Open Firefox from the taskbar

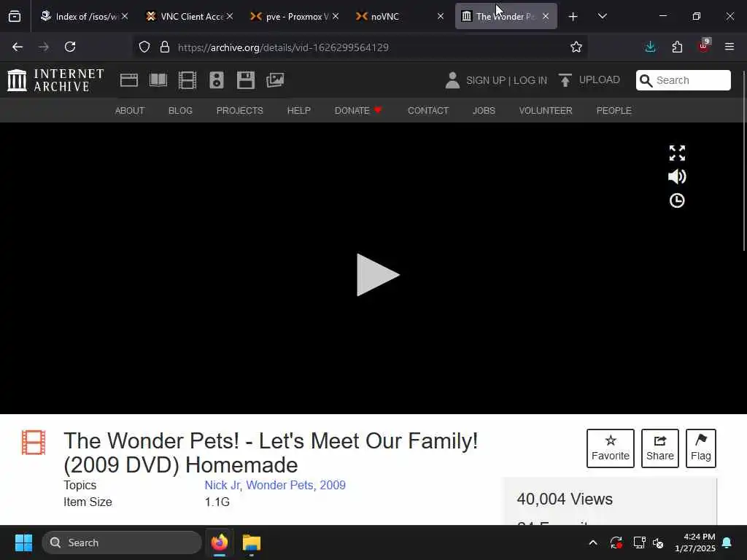220,542
